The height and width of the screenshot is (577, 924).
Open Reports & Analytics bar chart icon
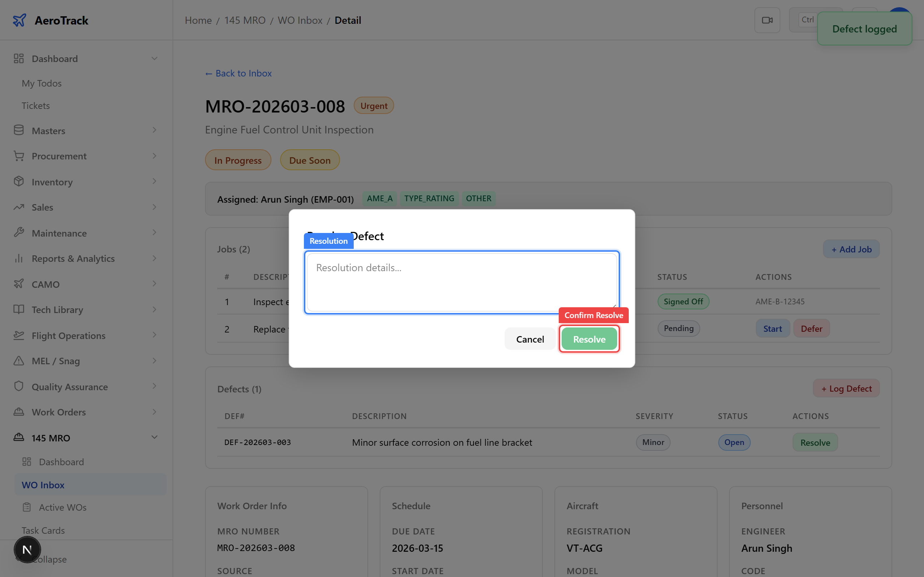coord(19,258)
